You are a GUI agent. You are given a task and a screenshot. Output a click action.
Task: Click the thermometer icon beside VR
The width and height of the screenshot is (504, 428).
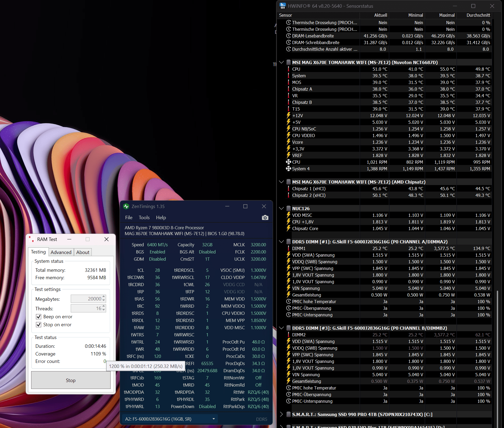tap(289, 96)
